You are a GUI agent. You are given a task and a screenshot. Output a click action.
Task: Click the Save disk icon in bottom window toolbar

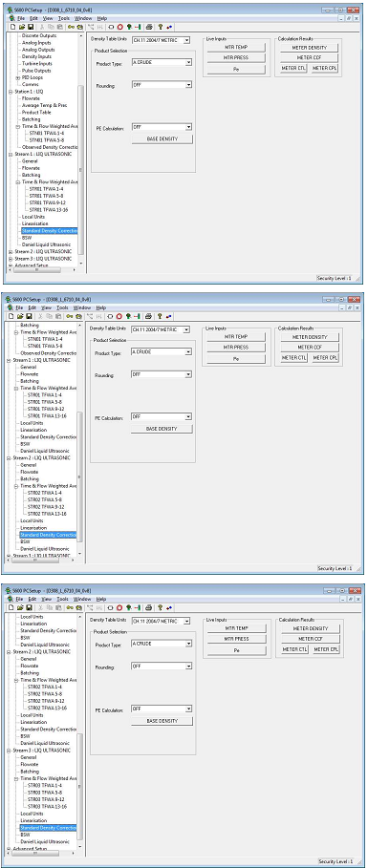(30, 608)
